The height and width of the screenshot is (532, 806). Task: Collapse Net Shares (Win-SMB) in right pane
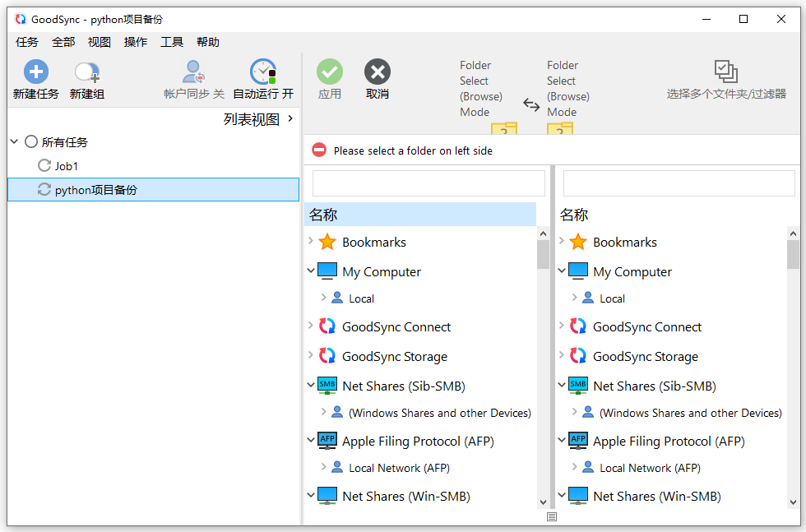click(562, 495)
